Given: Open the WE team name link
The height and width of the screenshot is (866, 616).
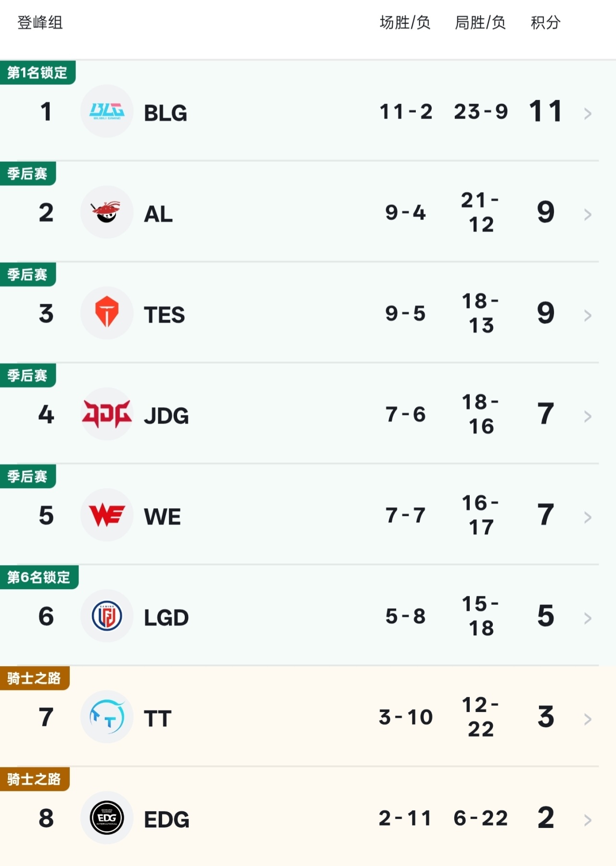Looking at the screenshot, I should click(x=162, y=517).
